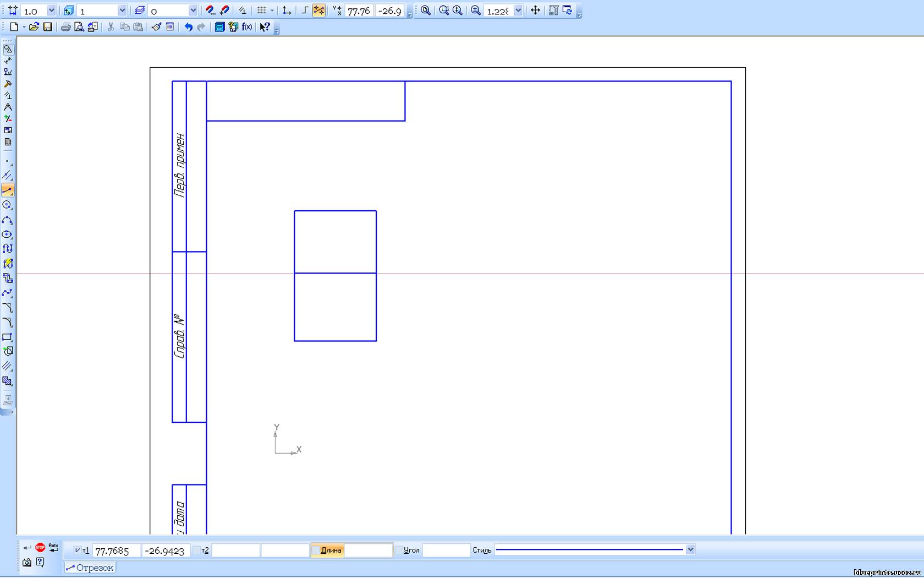Toggle the Auto-create object icon

[x=53, y=547]
